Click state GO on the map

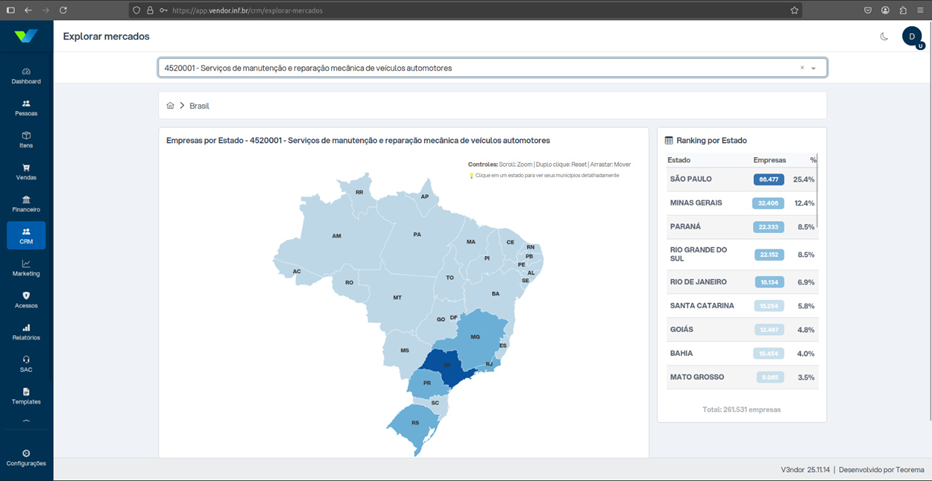tap(440, 319)
